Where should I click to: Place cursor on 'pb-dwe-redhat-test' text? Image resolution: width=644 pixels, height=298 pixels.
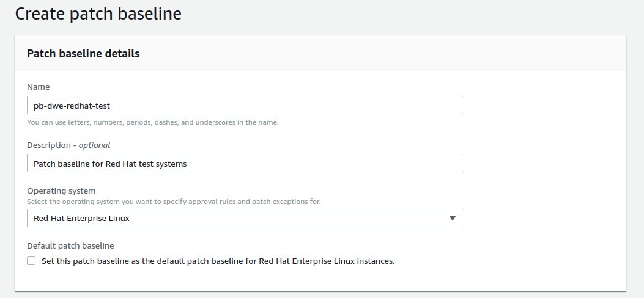tap(72, 106)
